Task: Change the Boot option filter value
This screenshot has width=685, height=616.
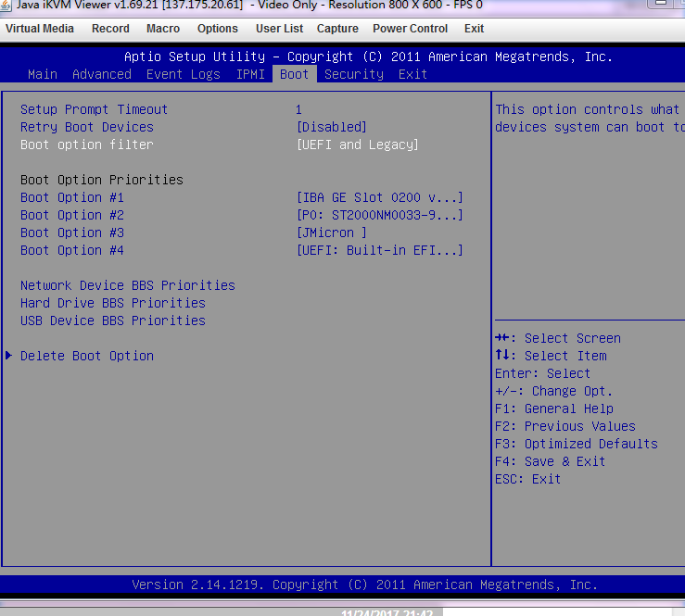Action: [357, 145]
